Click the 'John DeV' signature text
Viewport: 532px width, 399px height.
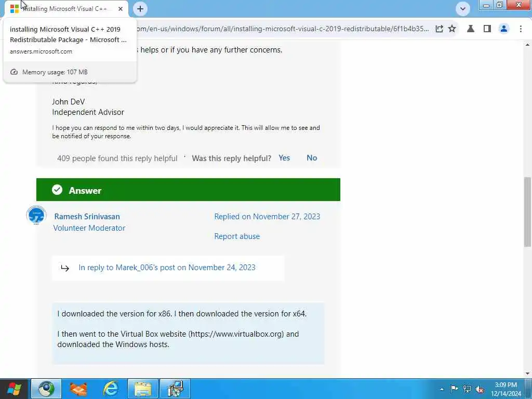tap(68, 101)
